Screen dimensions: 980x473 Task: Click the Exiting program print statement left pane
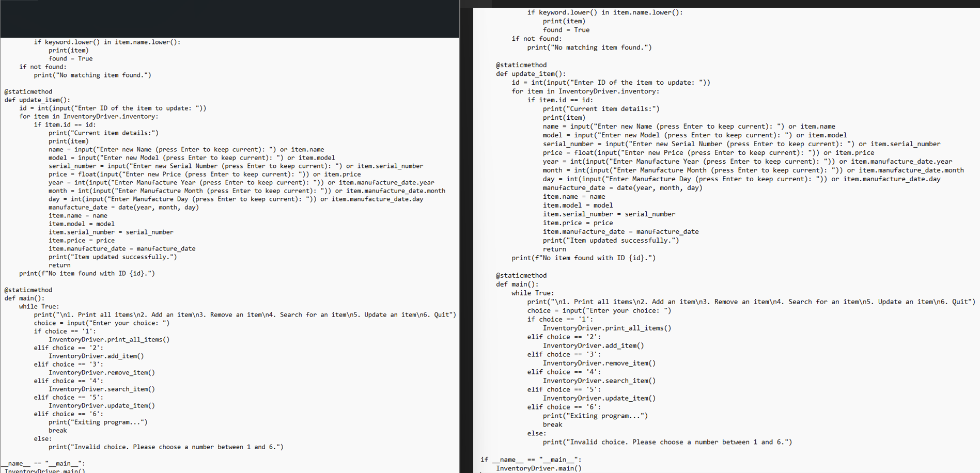tap(98, 422)
